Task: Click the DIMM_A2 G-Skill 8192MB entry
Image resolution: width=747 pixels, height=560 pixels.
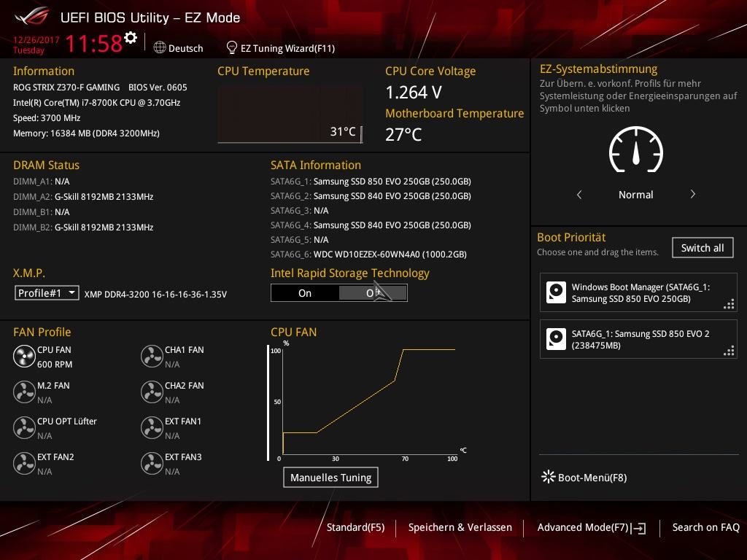Action: pyautogui.click(x=83, y=197)
